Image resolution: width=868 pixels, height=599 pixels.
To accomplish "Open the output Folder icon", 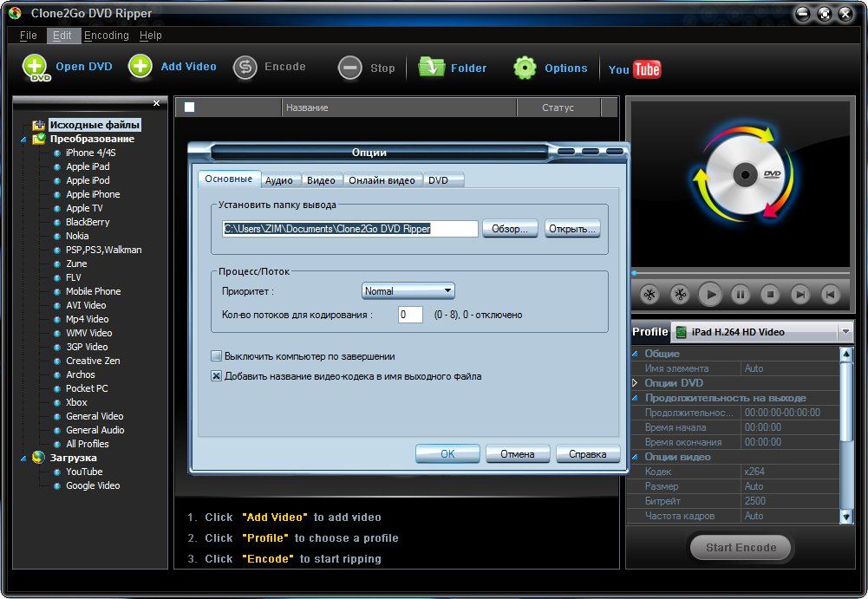I will 431,68.
